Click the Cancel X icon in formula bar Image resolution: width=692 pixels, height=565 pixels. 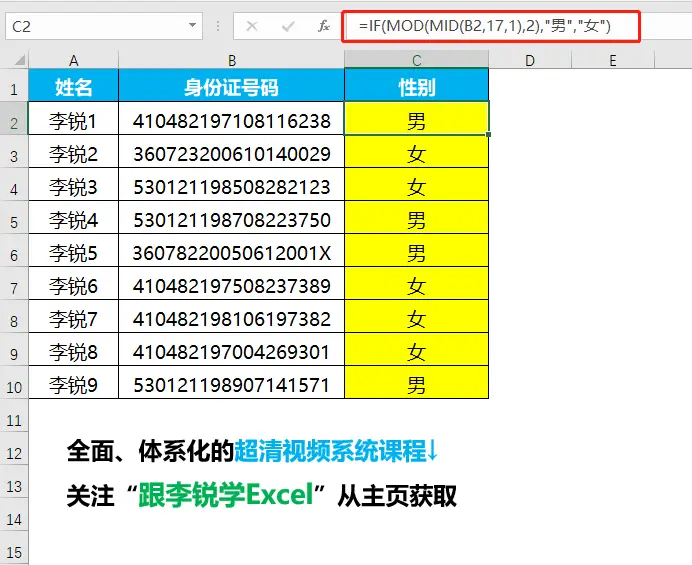251,27
